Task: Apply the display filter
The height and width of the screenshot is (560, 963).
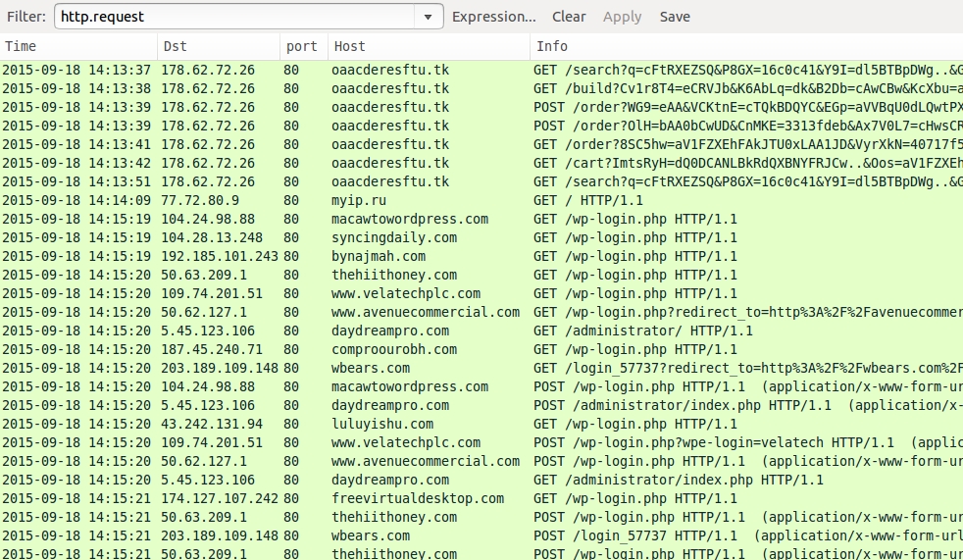Action: click(622, 17)
